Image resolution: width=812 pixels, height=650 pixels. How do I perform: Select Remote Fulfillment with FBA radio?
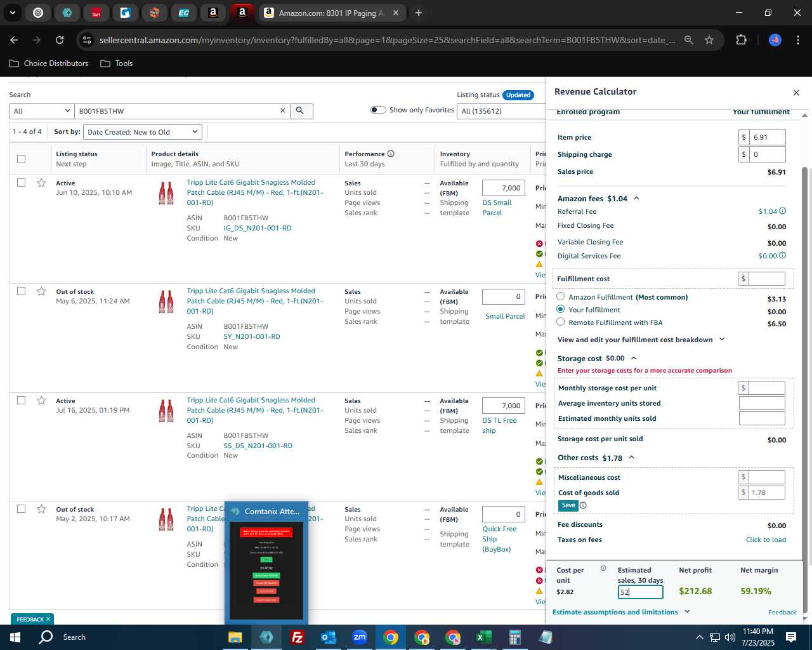(561, 322)
